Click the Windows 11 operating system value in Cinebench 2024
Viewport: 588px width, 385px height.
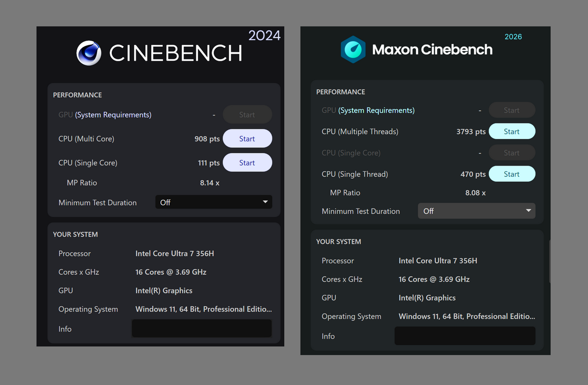(x=203, y=309)
